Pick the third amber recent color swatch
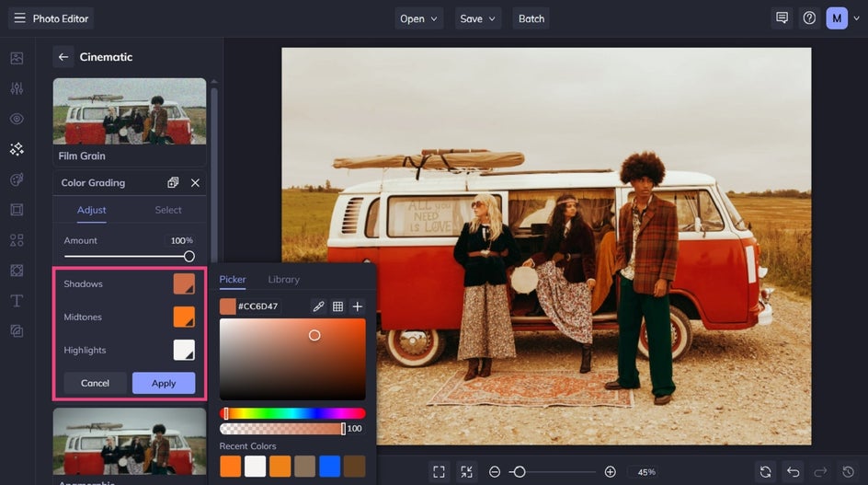868x485 pixels. tap(280, 467)
